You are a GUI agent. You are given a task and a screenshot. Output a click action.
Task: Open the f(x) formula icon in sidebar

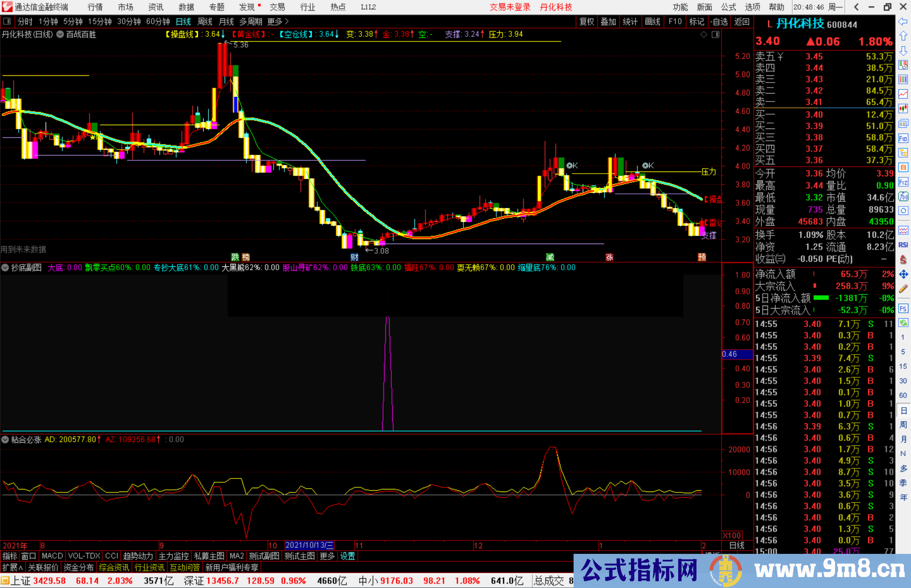click(903, 196)
